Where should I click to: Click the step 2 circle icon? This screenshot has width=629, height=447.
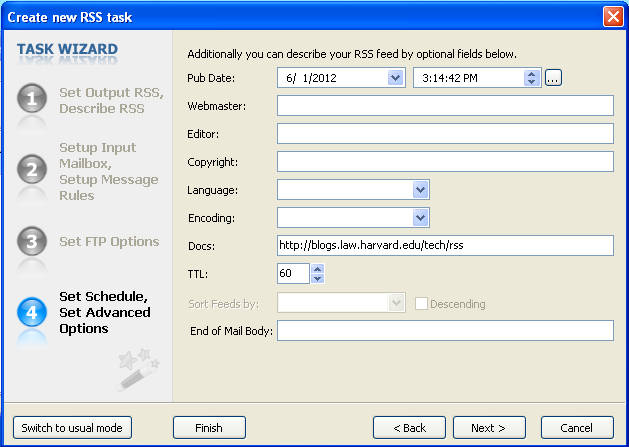[x=32, y=171]
